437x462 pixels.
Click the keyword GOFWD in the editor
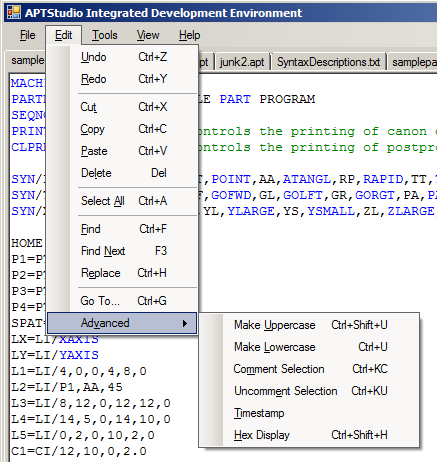(231, 195)
